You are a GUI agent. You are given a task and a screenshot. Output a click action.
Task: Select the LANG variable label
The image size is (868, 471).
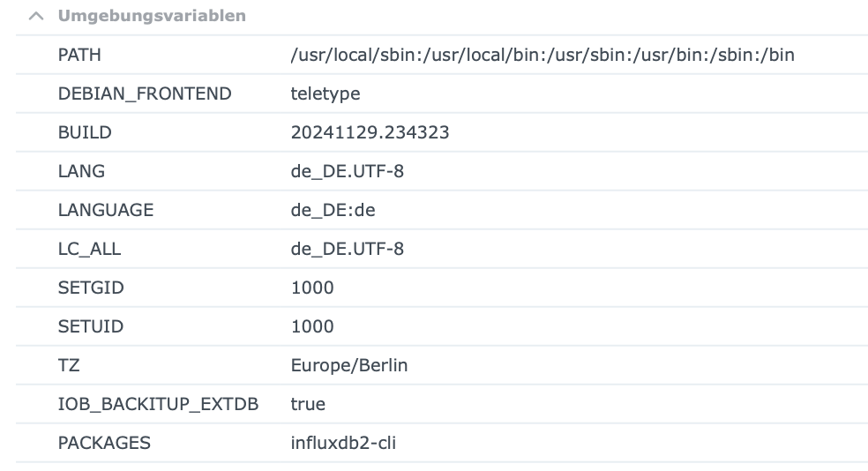tap(81, 171)
